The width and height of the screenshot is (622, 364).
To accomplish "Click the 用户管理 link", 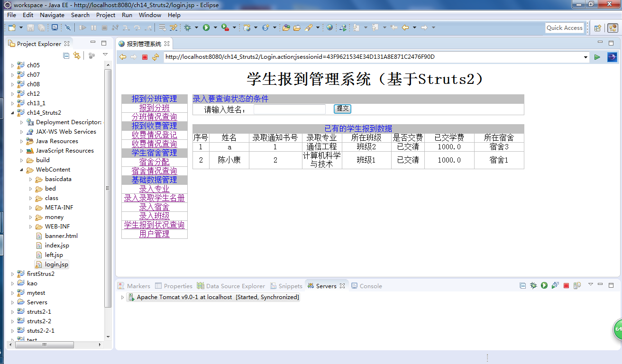I will point(155,234).
